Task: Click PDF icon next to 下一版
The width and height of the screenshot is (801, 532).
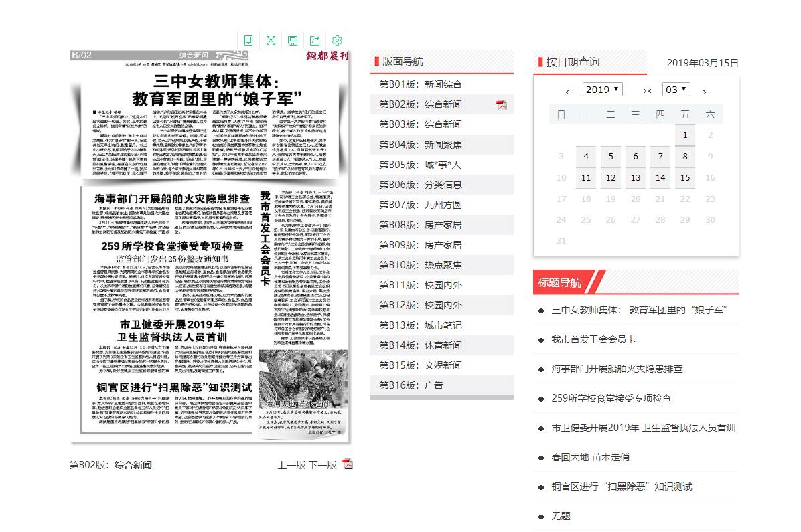Action: point(347,464)
